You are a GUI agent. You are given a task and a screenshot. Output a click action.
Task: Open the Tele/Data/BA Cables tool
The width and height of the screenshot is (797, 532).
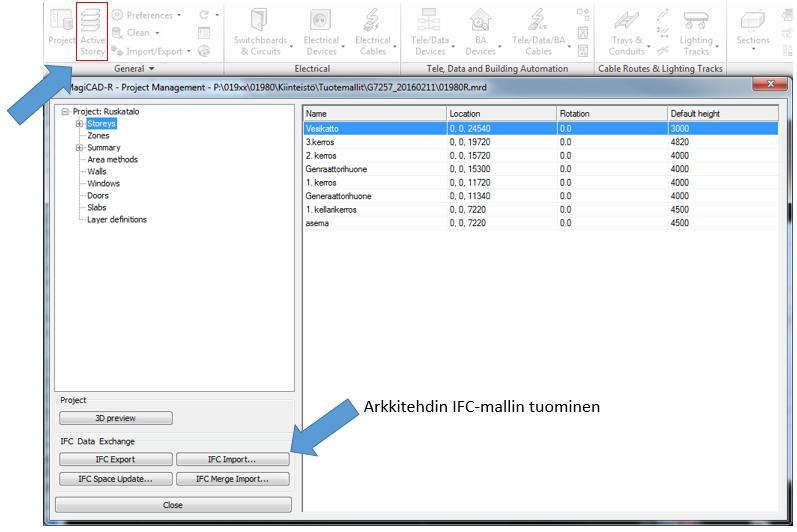tap(539, 32)
